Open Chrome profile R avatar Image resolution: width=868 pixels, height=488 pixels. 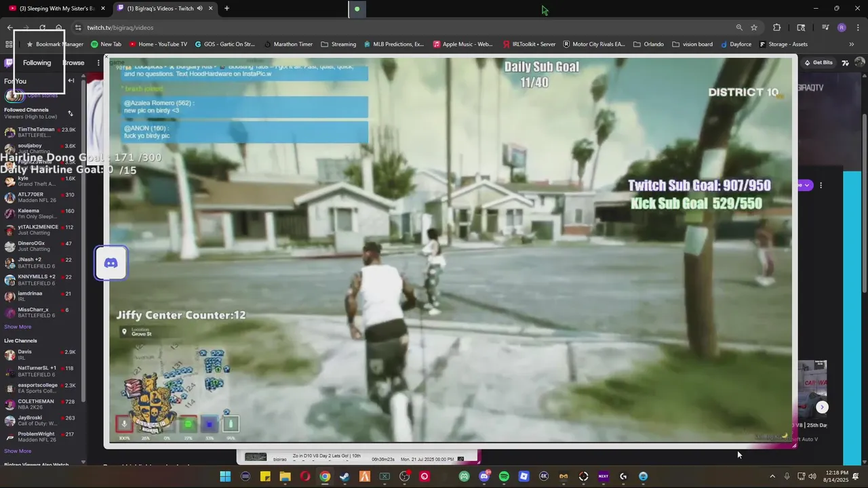click(x=842, y=27)
